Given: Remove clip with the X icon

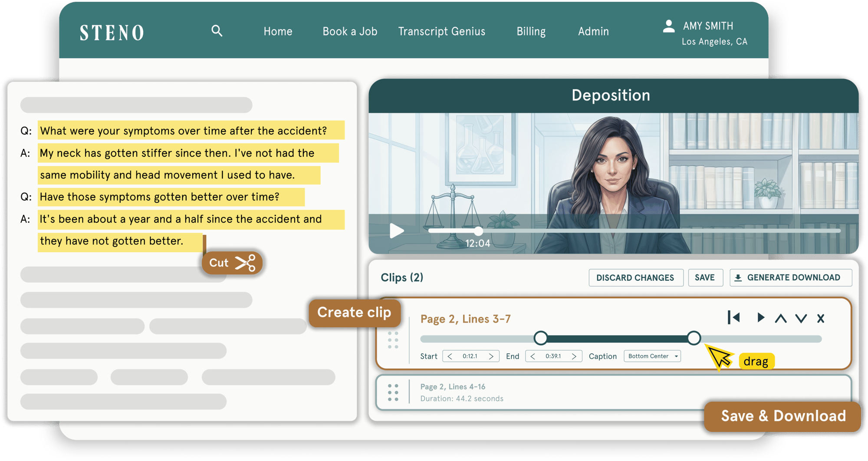Looking at the screenshot, I should [x=821, y=318].
